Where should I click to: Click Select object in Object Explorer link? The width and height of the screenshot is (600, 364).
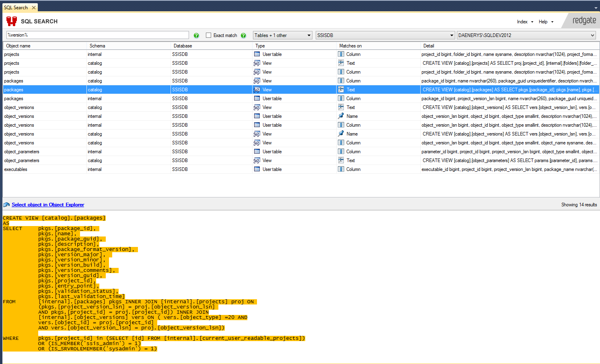(48, 205)
